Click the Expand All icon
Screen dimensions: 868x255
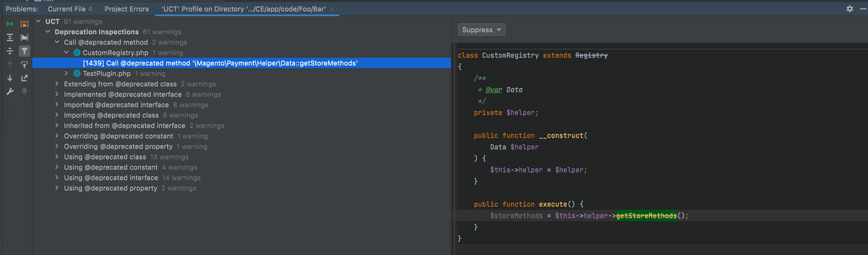click(10, 37)
